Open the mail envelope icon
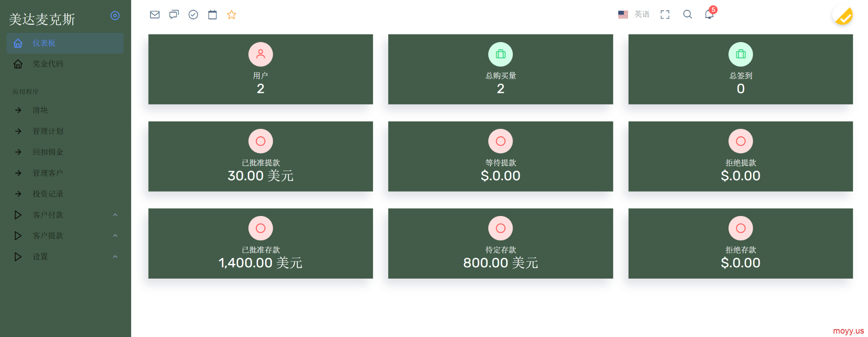The height and width of the screenshot is (337, 868). [155, 15]
